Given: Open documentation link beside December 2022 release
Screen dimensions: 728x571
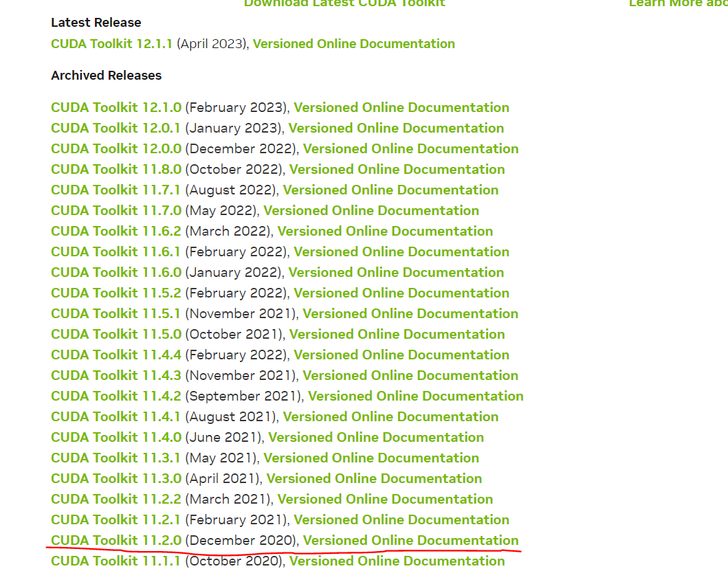Looking at the screenshot, I should pos(411,148).
